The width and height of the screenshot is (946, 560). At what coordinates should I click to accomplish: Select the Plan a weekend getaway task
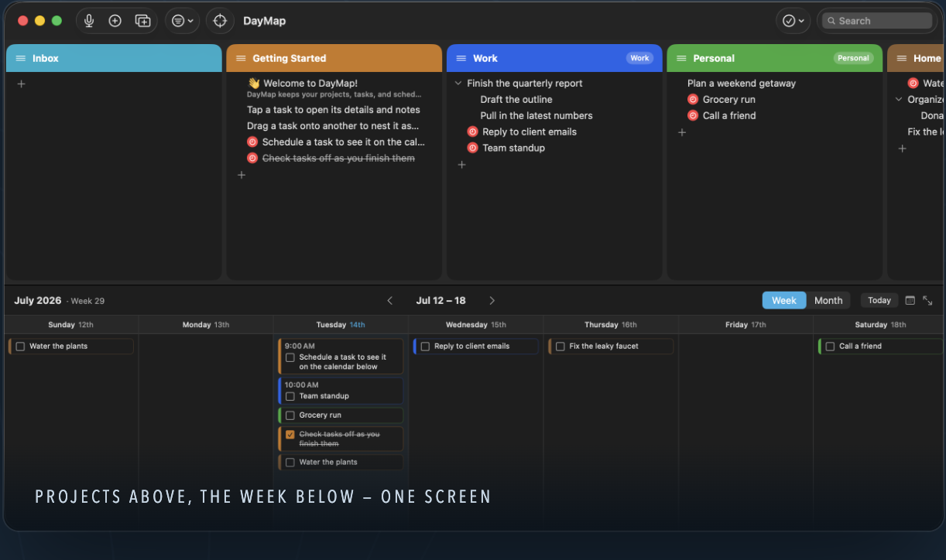coord(742,83)
